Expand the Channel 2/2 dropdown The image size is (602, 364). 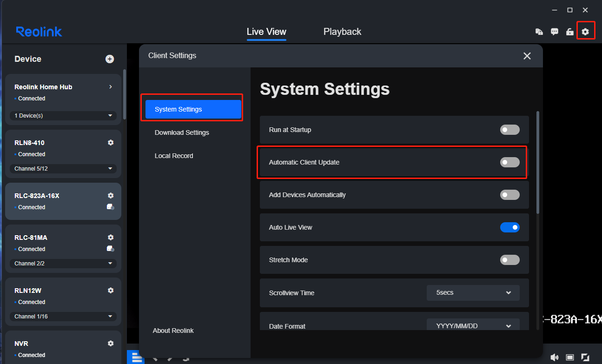pos(63,263)
